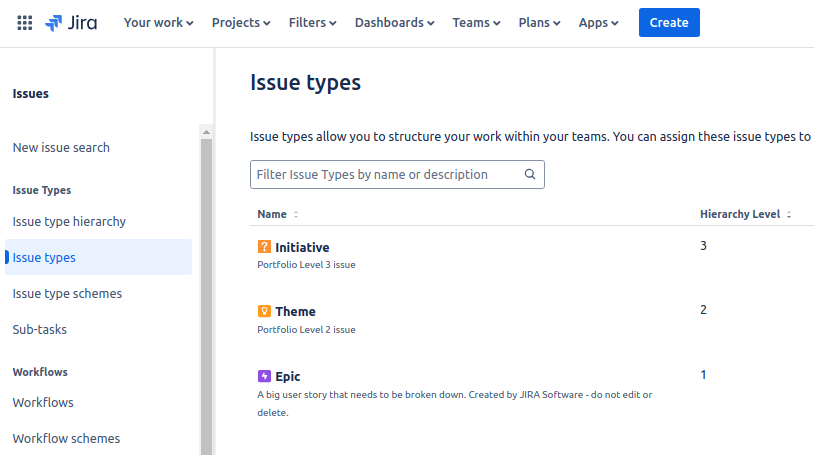Expand the Filters dropdown
This screenshot has height=455, width=814.
point(312,23)
